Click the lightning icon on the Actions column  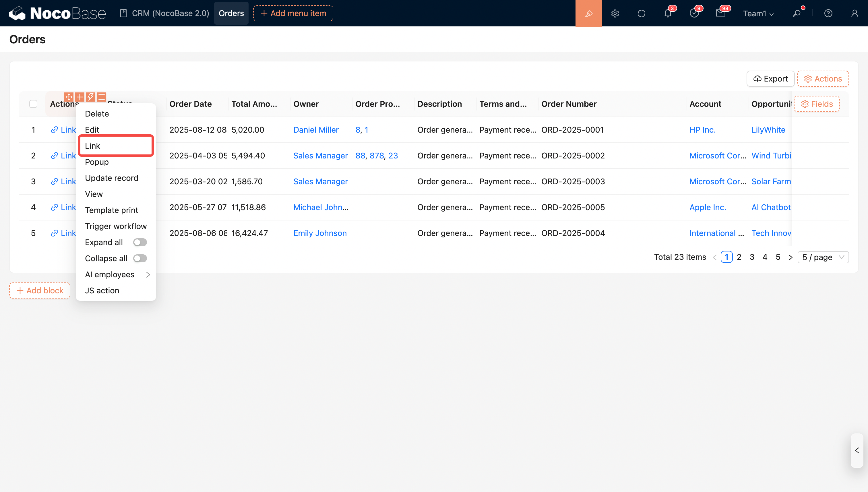click(x=90, y=97)
